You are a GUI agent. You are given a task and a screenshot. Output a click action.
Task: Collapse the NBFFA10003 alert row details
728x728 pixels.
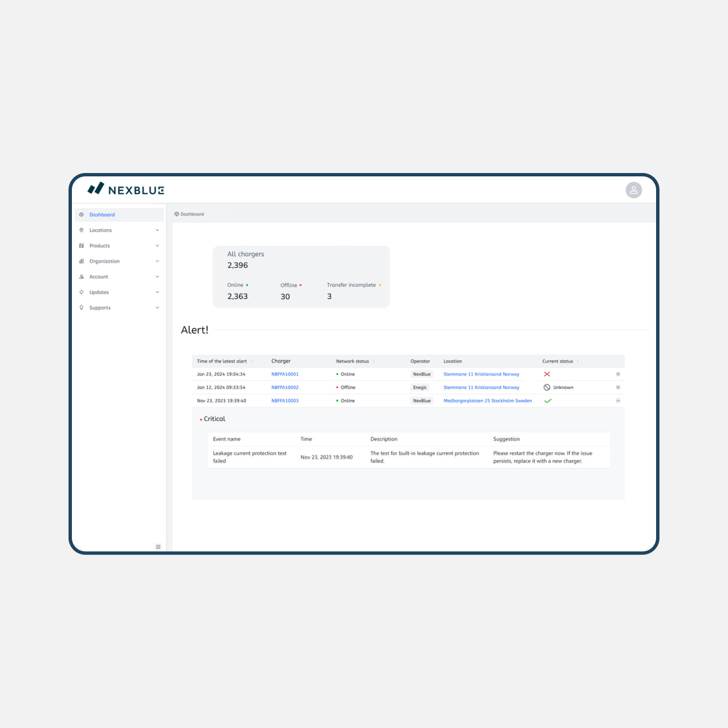pos(618,401)
